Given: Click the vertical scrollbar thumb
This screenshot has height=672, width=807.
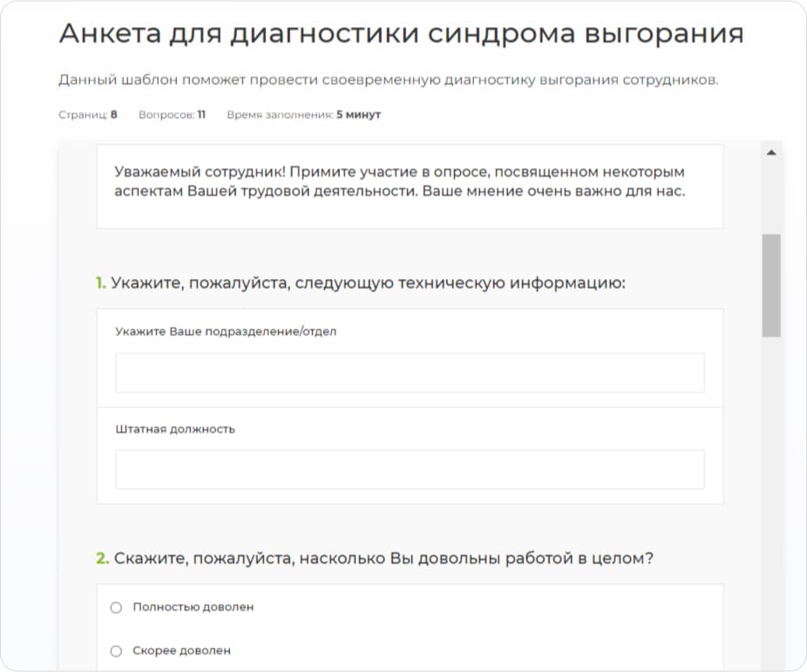Looking at the screenshot, I should (x=771, y=286).
